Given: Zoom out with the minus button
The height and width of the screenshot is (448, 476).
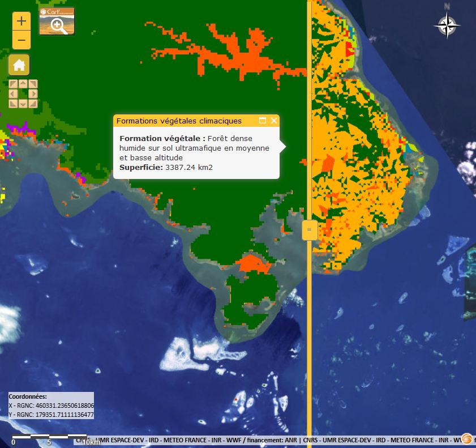Looking at the screenshot, I should click(x=21, y=40).
